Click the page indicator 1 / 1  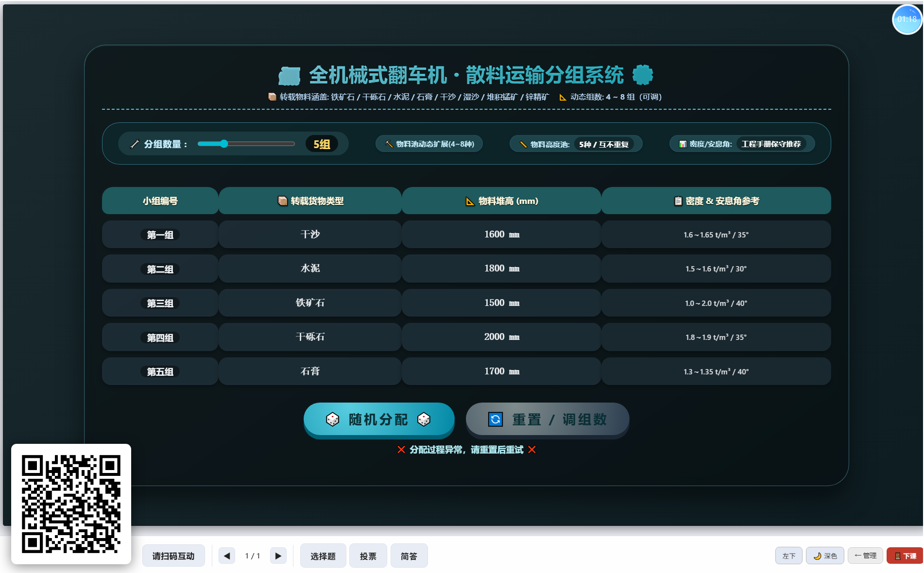point(253,556)
